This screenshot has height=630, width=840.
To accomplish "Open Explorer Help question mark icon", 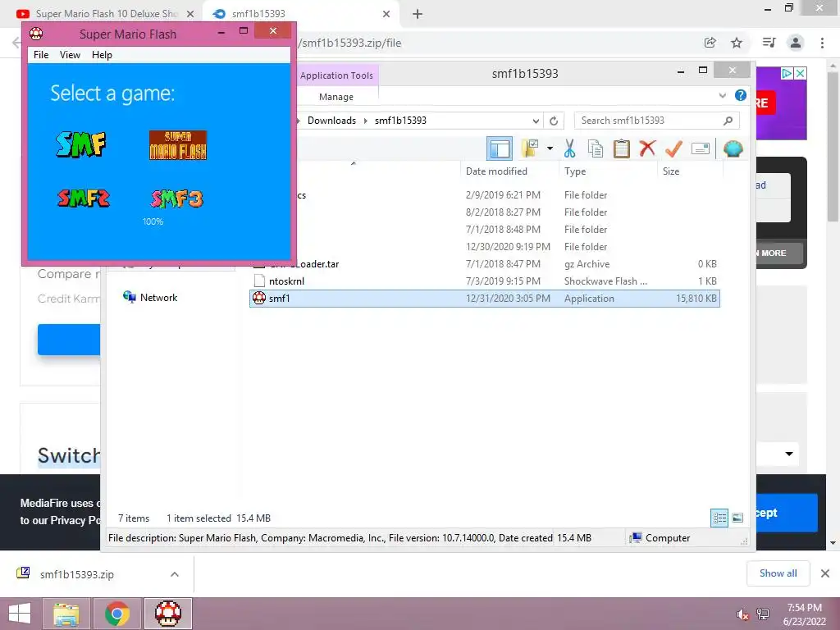I will coord(741,95).
